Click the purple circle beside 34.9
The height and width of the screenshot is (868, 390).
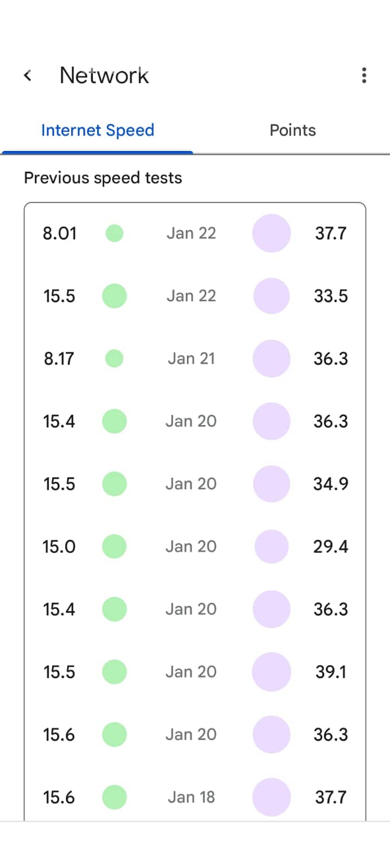click(271, 484)
